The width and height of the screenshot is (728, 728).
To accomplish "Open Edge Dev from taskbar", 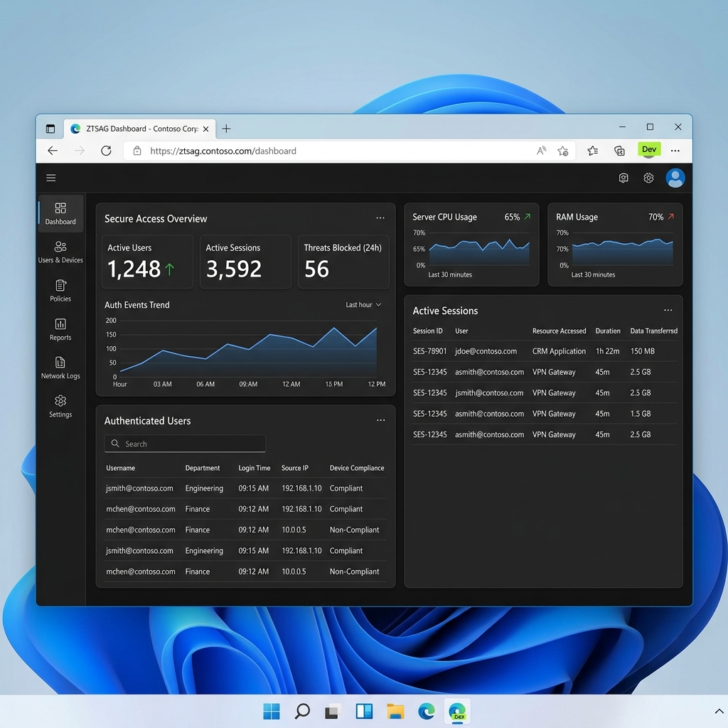I will tap(457, 711).
